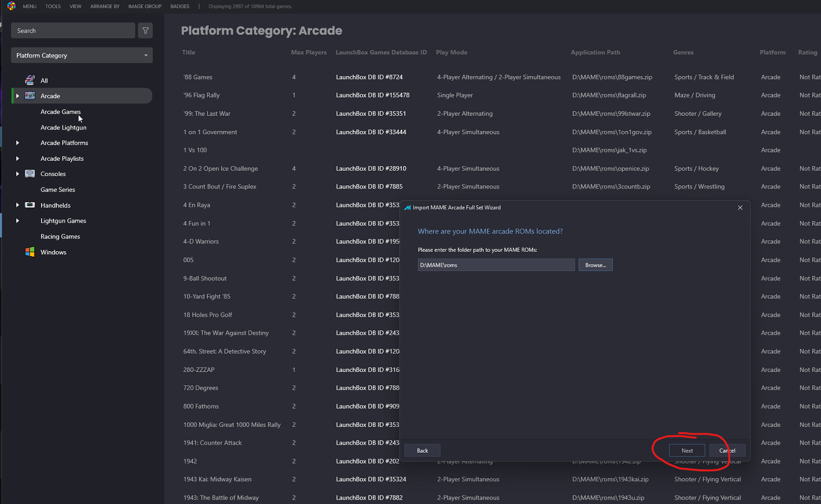Sort by Application Path column header
This screenshot has width=821, height=504.
pos(595,52)
